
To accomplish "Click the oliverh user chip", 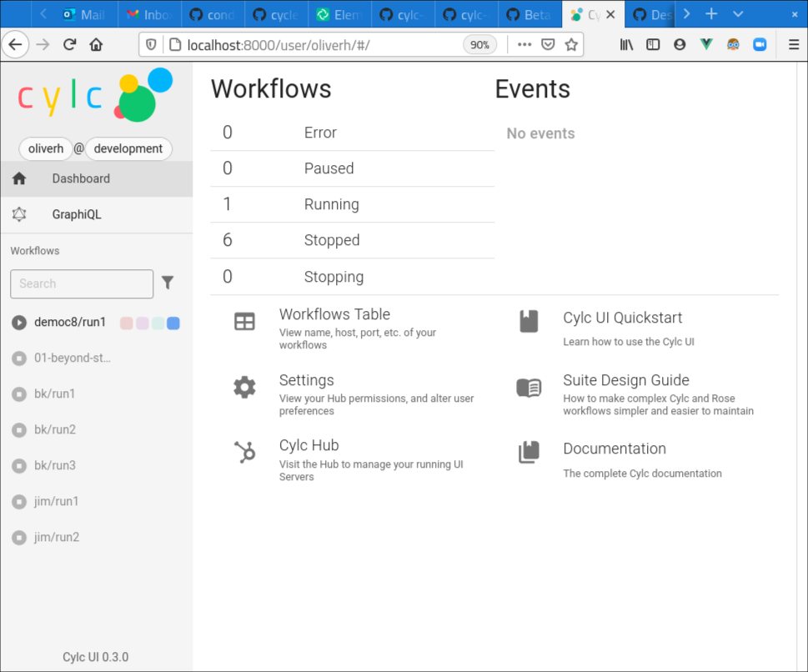I will click(46, 148).
